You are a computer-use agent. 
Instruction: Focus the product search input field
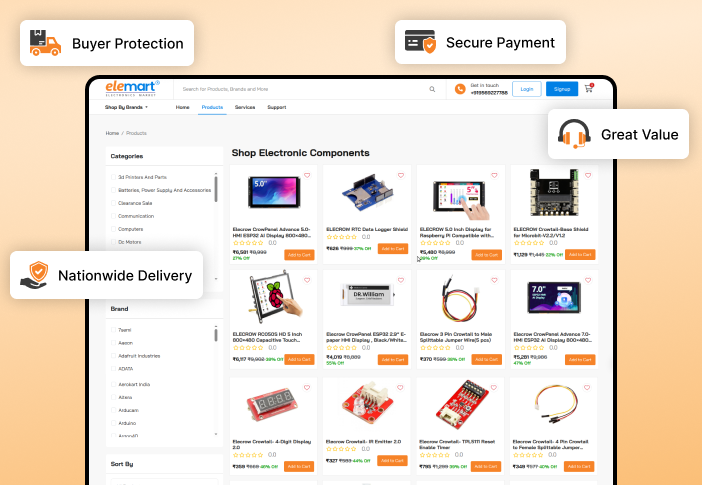point(304,89)
